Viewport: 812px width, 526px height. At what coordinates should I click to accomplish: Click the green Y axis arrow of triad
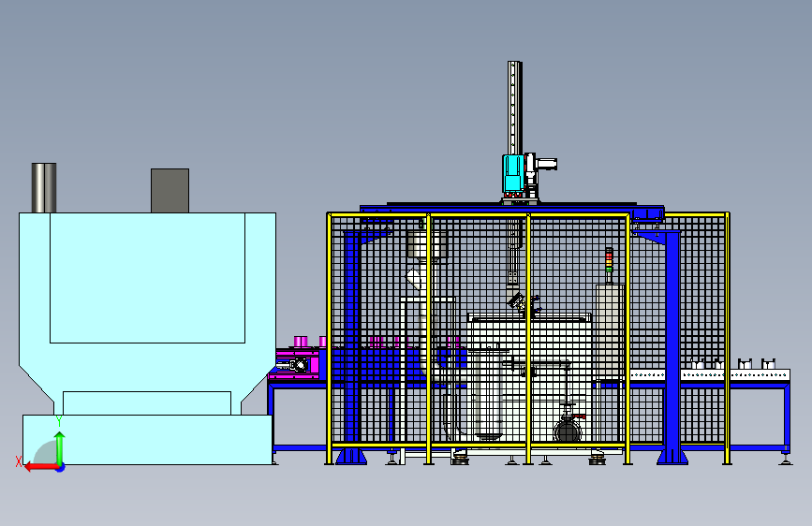coord(60,447)
